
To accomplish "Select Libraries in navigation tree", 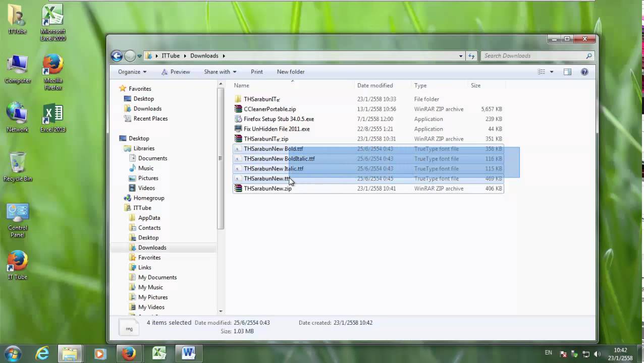I will 144,148.
